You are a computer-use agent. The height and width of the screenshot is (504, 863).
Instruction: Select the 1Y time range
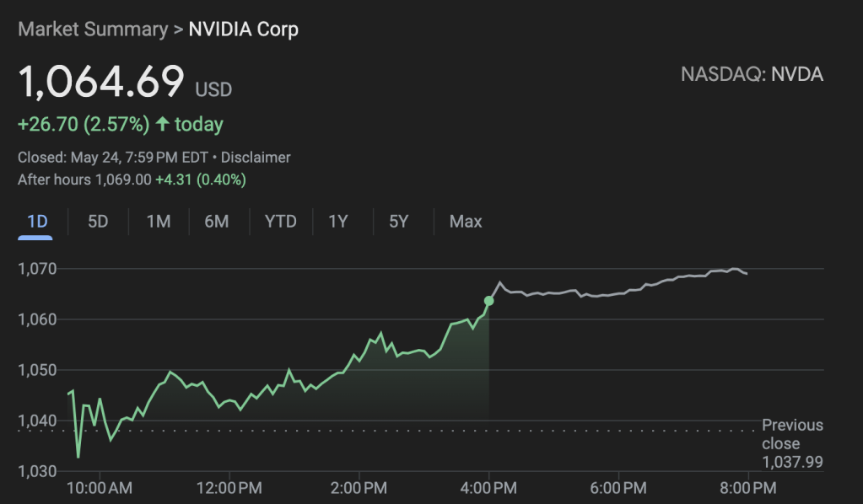pyautogui.click(x=338, y=222)
